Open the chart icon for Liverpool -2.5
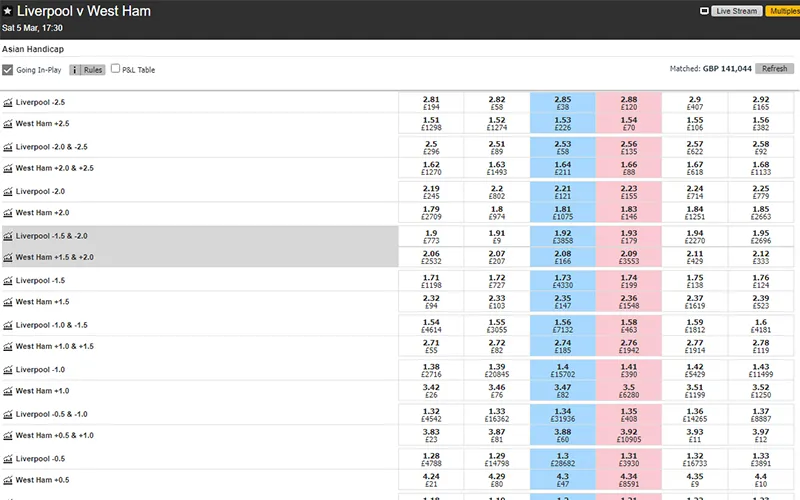 [x=8, y=103]
